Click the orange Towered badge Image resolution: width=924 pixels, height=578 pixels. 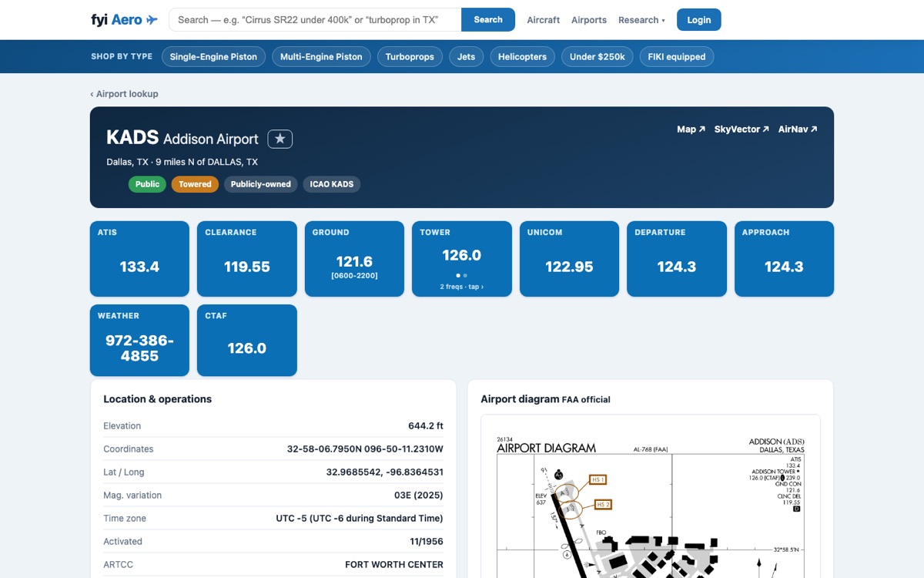click(x=195, y=184)
